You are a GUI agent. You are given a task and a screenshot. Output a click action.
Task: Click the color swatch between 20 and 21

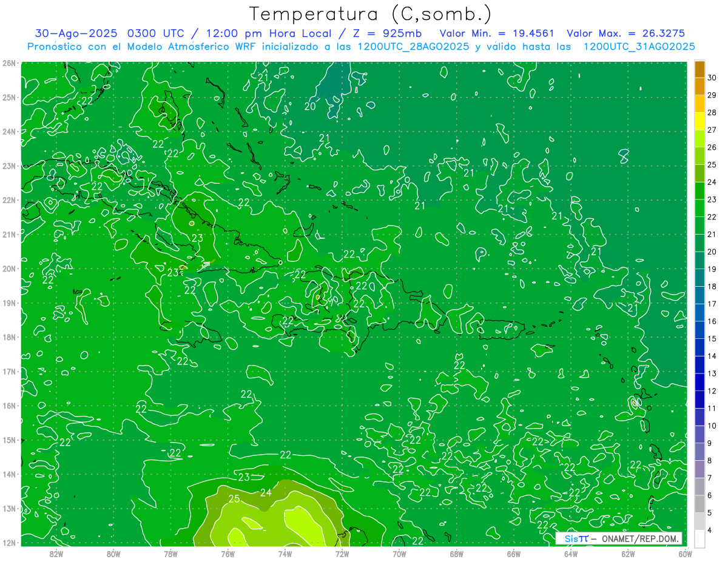click(x=699, y=243)
